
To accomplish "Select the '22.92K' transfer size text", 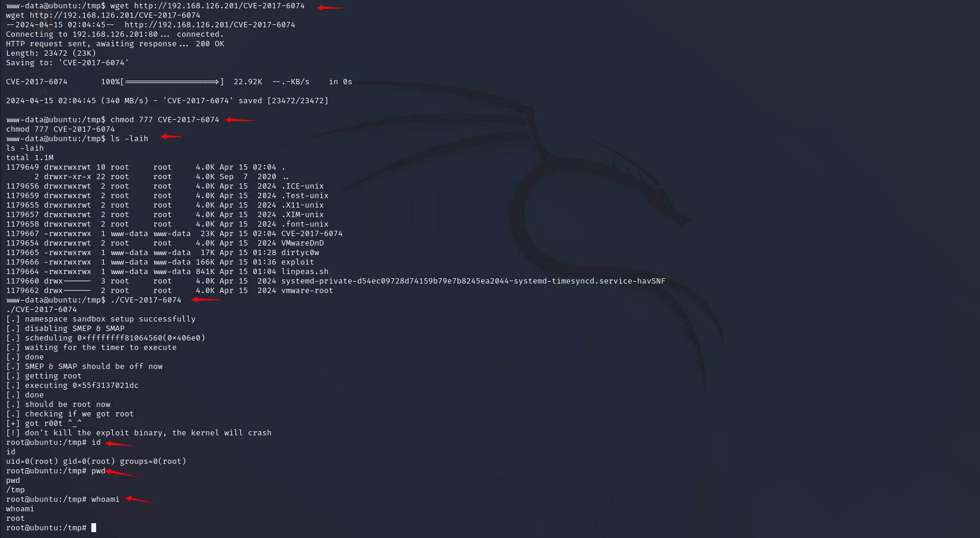I will tap(248, 82).
